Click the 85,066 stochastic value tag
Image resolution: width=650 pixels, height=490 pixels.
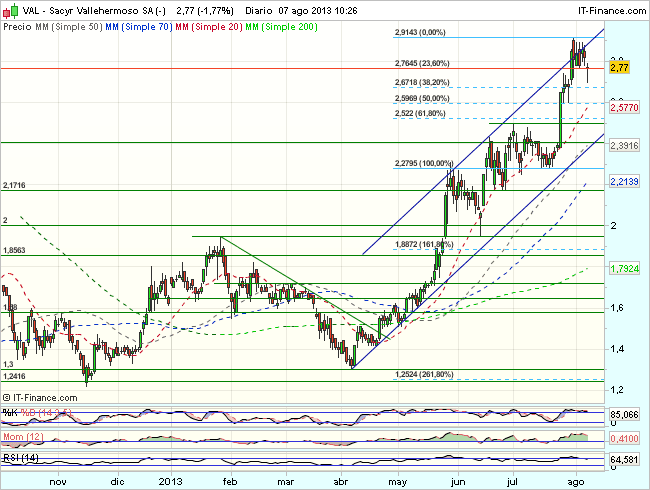623,413
